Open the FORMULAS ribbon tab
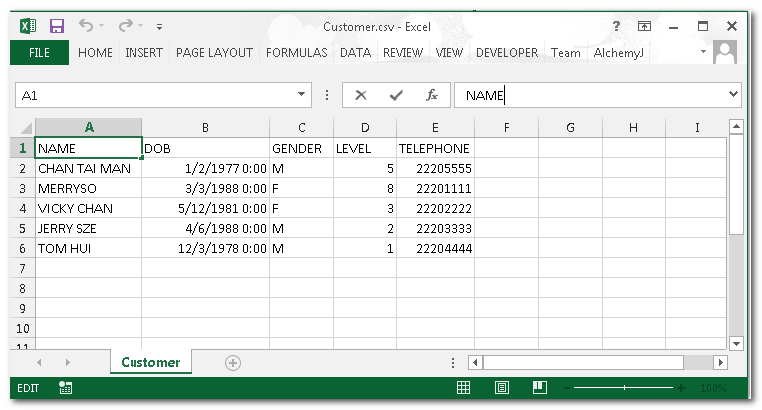Image resolution: width=762 pixels, height=410 pixels. pyautogui.click(x=296, y=53)
